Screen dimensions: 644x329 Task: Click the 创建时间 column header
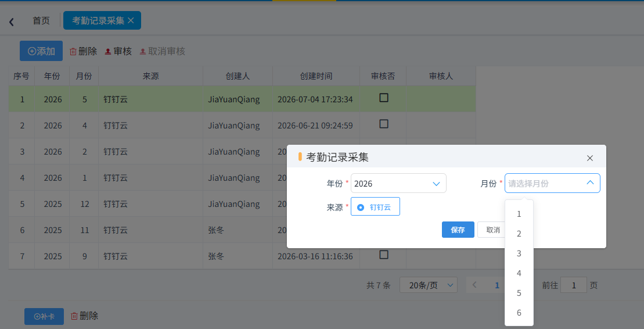pyautogui.click(x=316, y=76)
